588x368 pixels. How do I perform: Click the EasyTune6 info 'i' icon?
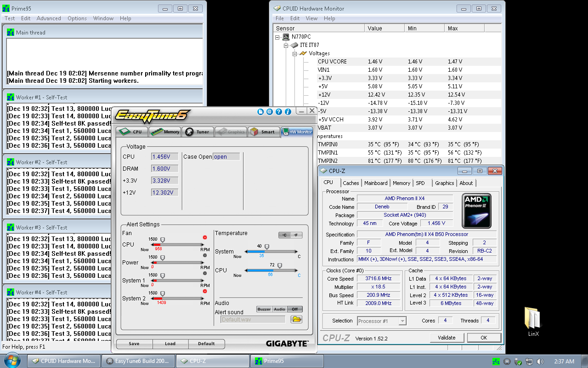[x=288, y=111]
